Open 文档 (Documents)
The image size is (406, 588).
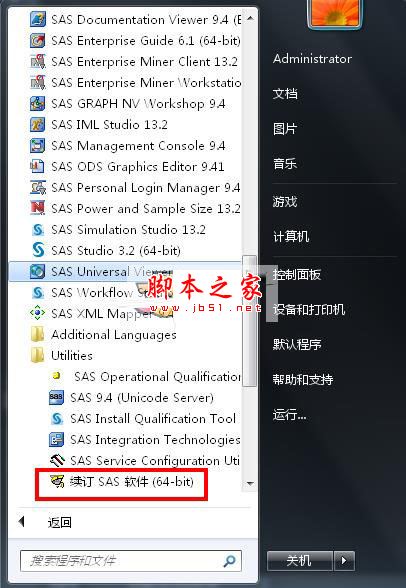coord(285,93)
